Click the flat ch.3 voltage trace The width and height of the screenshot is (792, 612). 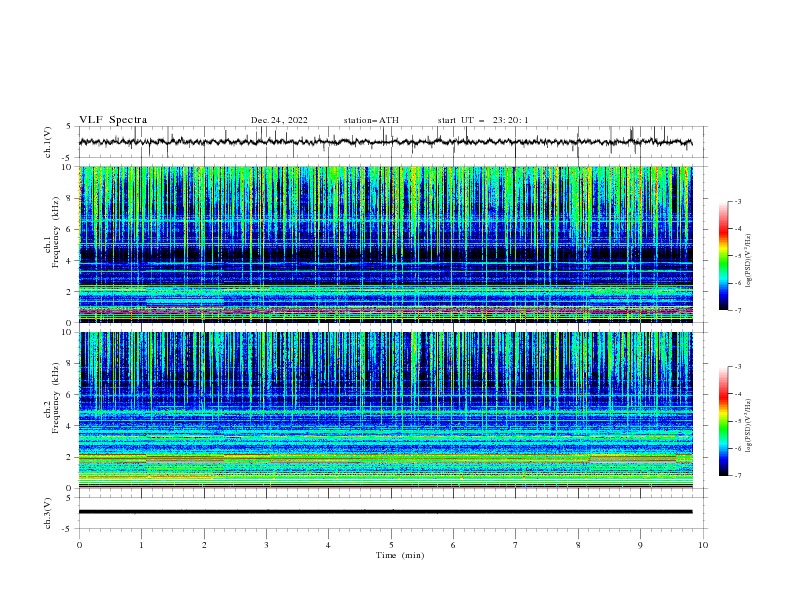tap(385, 512)
